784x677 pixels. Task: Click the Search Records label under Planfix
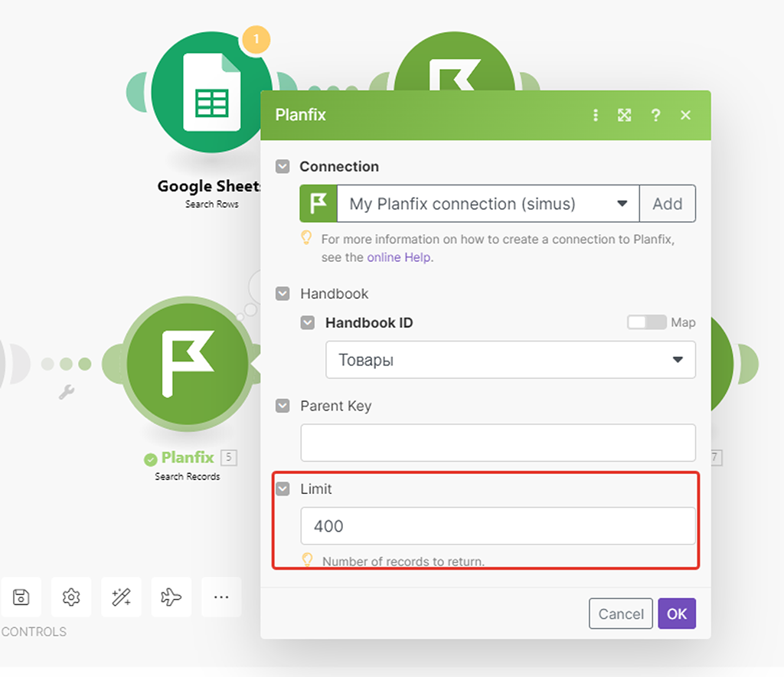187,476
